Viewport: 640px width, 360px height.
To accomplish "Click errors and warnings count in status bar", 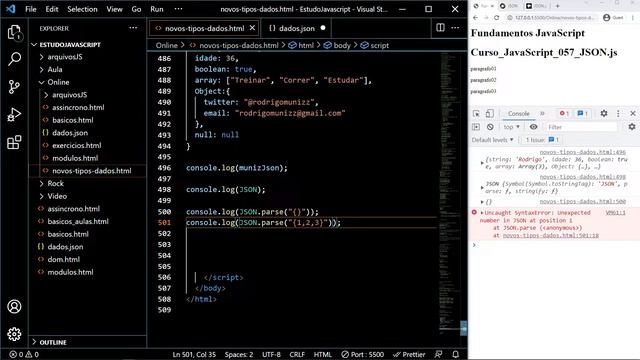I will pyautogui.click(x=24, y=354).
